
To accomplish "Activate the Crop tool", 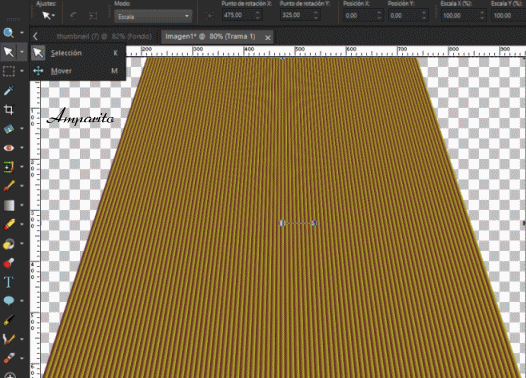I will coord(9,109).
